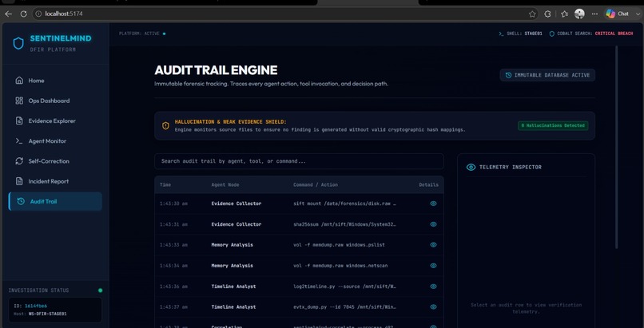This screenshot has height=328, width=644.
Task: Go back in the browser
Action: (x=8, y=14)
